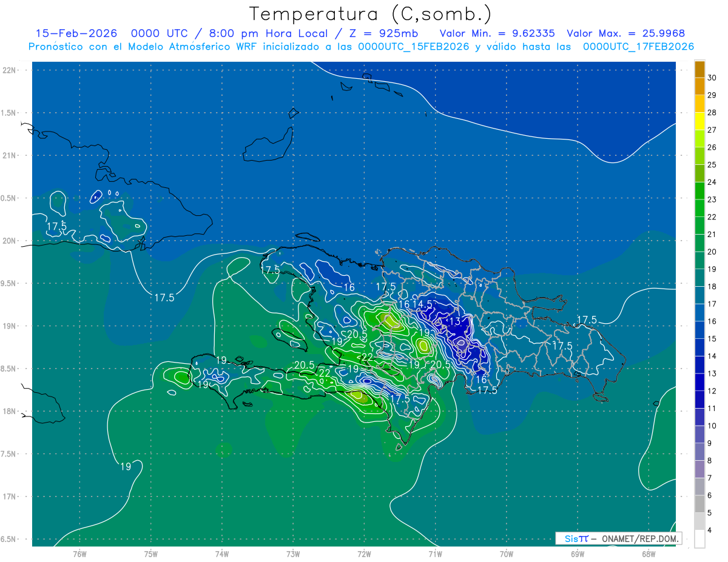Screen dimensions: 728x562
Task: Click "Valor Max. = 25.9968" value
Action: point(625,33)
